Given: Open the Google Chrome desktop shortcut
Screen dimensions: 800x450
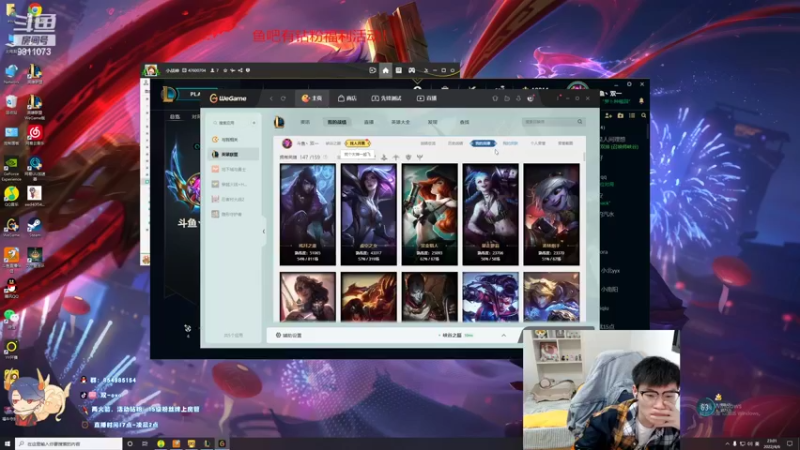Looking at the screenshot, I should tap(35, 10).
